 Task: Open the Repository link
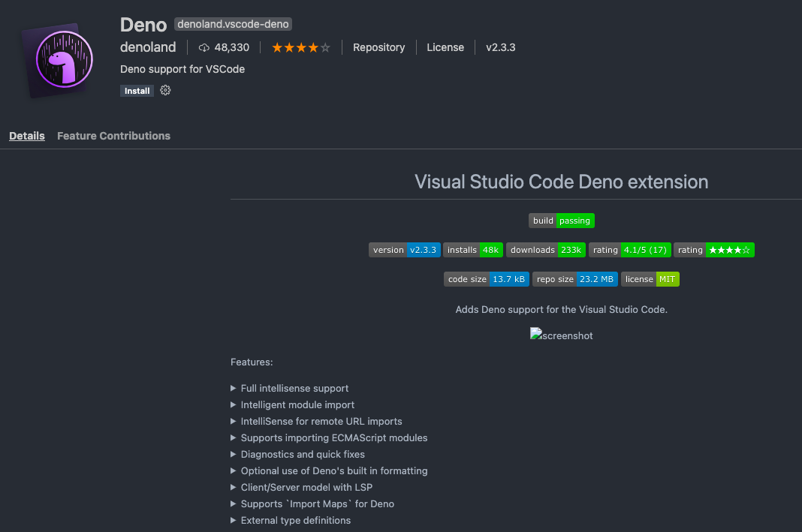pos(378,47)
